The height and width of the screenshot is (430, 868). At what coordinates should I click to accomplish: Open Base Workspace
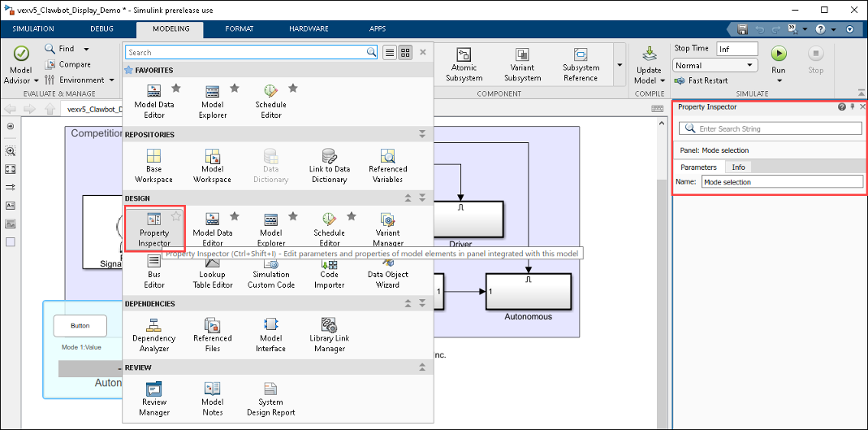pyautogui.click(x=154, y=166)
